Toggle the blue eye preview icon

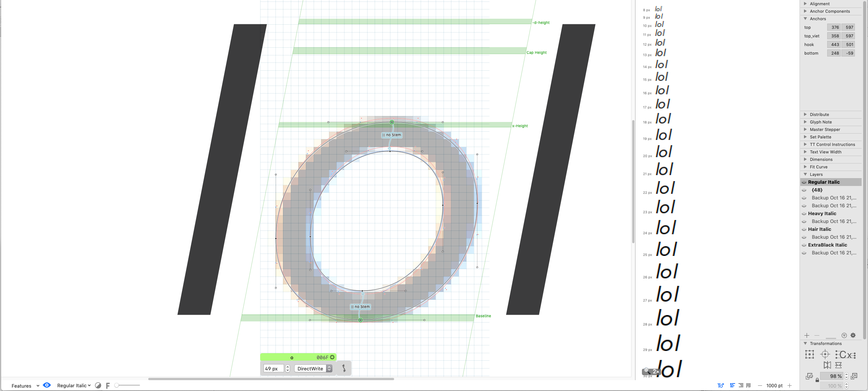coord(47,385)
